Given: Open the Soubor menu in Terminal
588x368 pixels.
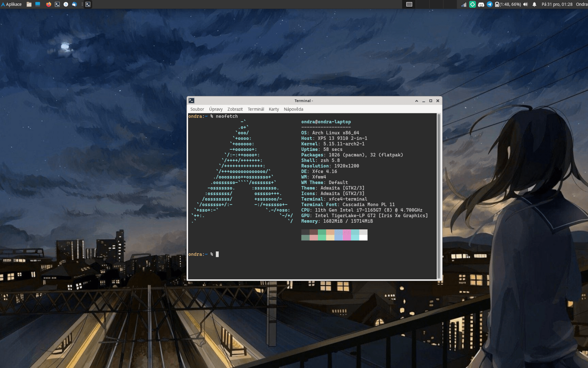Looking at the screenshot, I should pos(197,109).
